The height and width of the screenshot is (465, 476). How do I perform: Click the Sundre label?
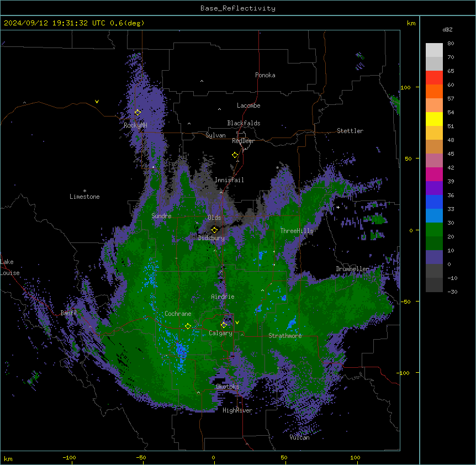click(x=161, y=216)
